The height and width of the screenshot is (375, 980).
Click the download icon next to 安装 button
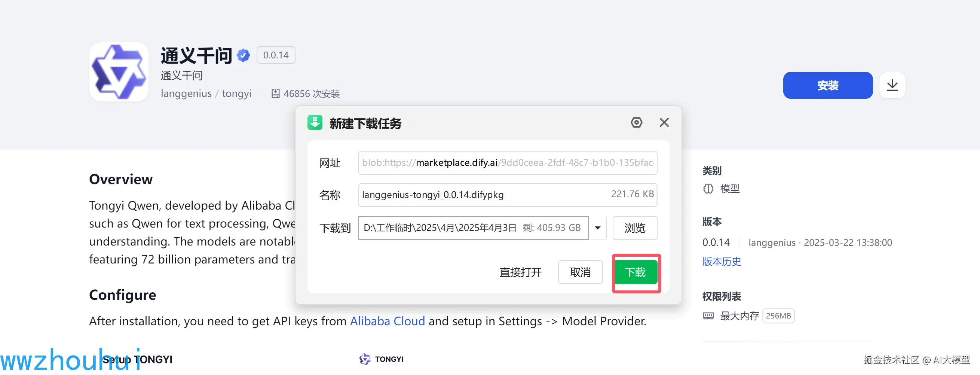point(892,85)
